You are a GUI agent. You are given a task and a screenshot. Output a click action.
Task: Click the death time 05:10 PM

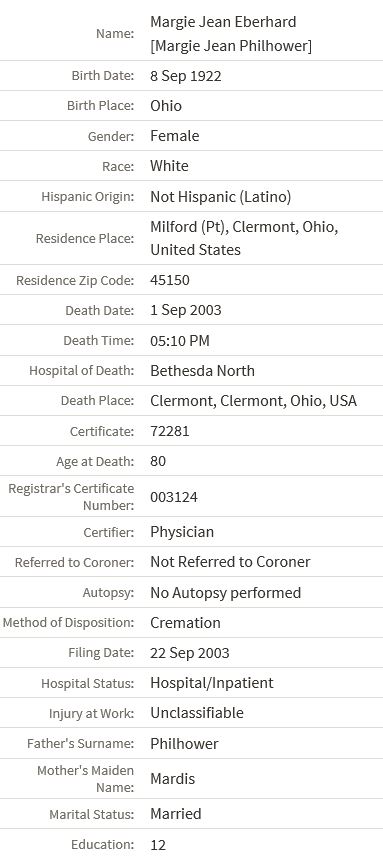click(180, 341)
